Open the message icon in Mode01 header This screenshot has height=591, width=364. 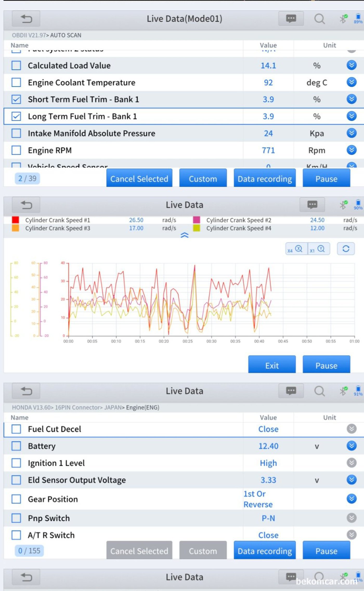[x=291, y=19]
